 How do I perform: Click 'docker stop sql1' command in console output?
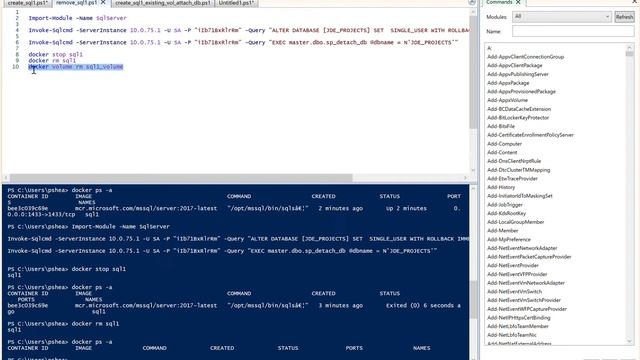(x=99, y=269)
